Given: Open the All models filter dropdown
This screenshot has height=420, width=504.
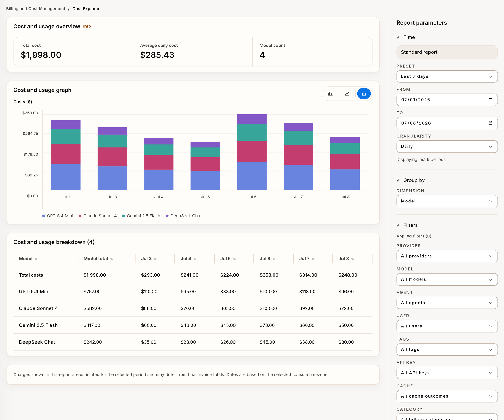Looking at the screenshot, I should 447,279.
